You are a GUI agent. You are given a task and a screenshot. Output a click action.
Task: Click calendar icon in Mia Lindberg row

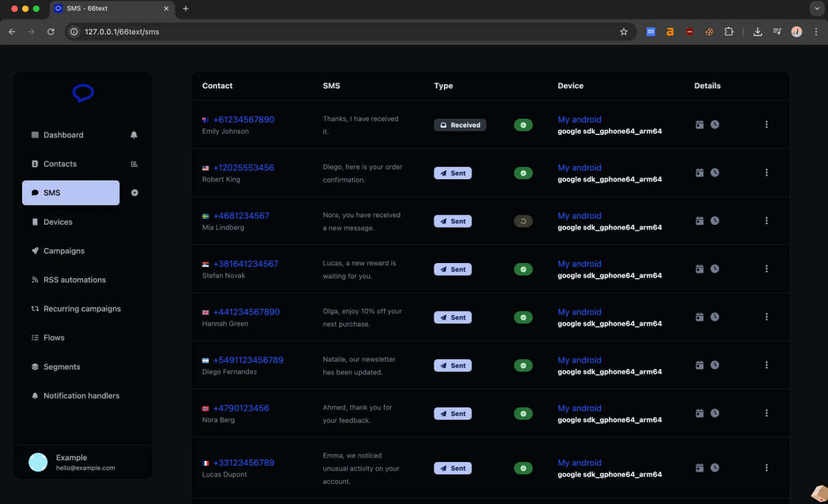pos(699,221)
